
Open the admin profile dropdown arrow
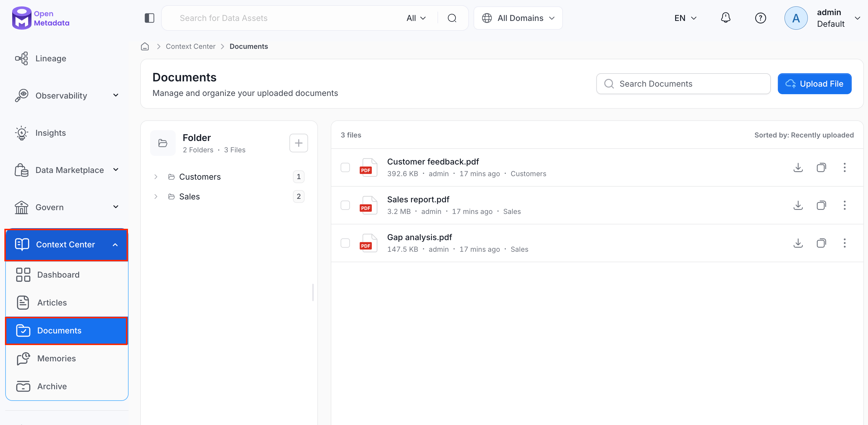[857, 18]
